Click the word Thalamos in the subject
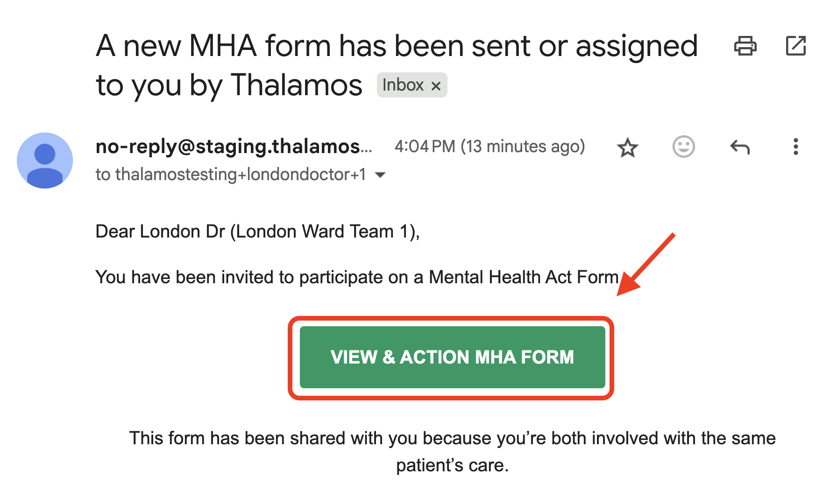The height and width of the screenshot is (504, 837). click(x=297, y=85)
